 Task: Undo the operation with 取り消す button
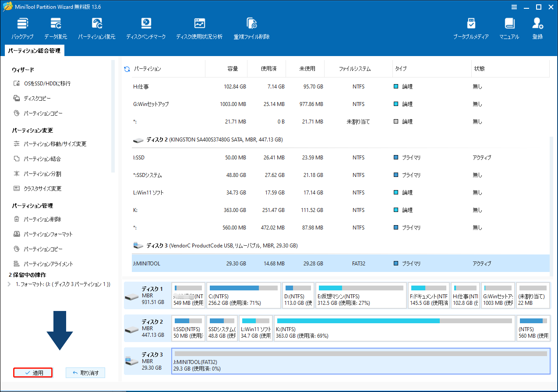85,373
